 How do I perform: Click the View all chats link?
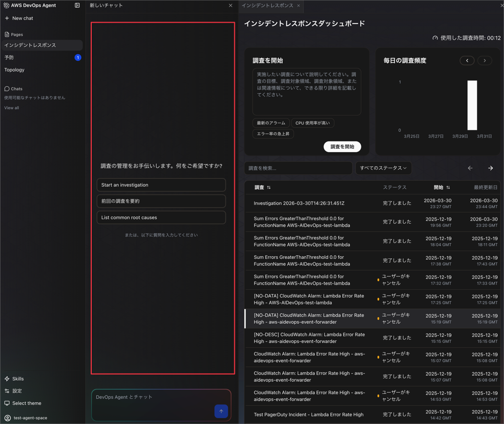coord(11,107)
